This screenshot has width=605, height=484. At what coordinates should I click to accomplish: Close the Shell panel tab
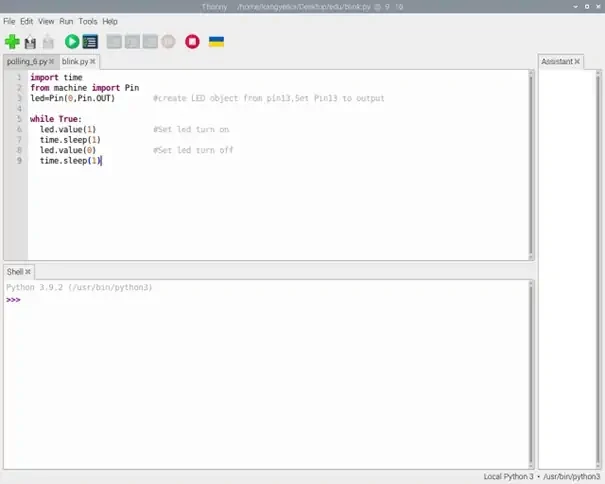[x=29, y=271]
